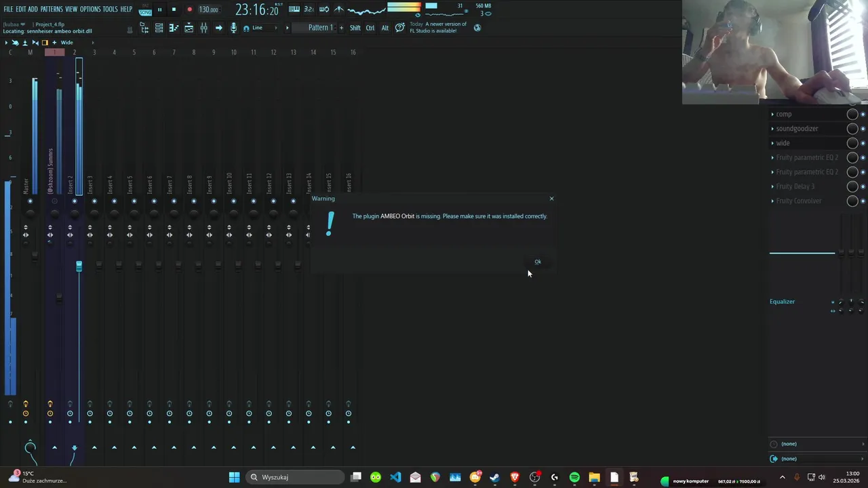Open the Piano roll icon
The height and width of the screenshot is (488, 868).
tap(174, 28)
